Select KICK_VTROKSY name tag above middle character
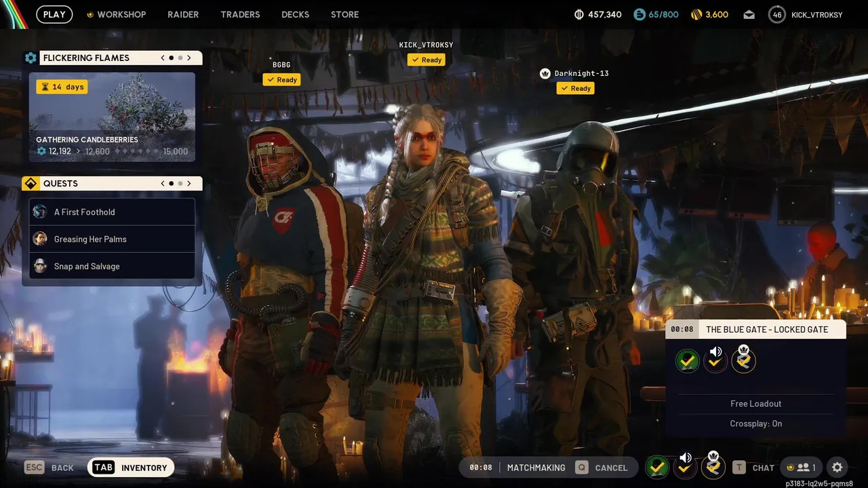Image resolution: width=868 pixels, height=488 pixels. (426, 45)
